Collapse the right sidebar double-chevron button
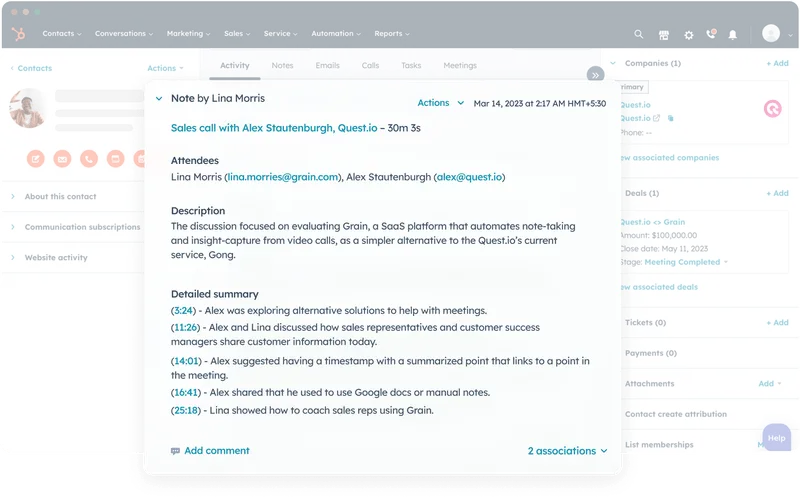Image resolution: width=800 pixels, height=501 pixels. pos(595,75)
